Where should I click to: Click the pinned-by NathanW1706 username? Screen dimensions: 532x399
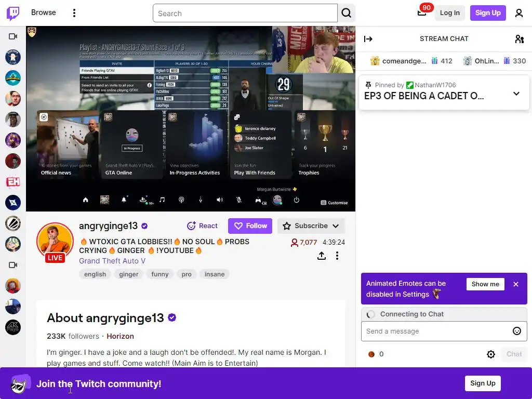coord(435,85)
